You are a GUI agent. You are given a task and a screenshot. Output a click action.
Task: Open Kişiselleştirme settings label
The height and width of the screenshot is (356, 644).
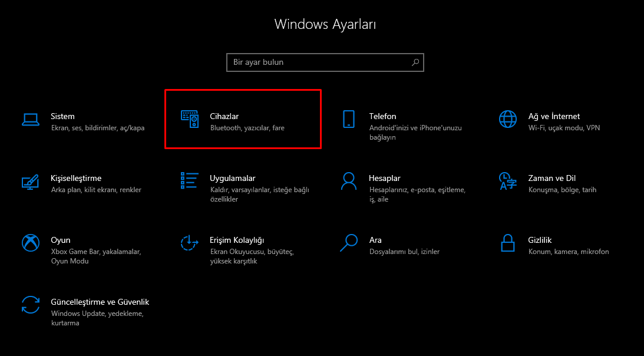76,179
